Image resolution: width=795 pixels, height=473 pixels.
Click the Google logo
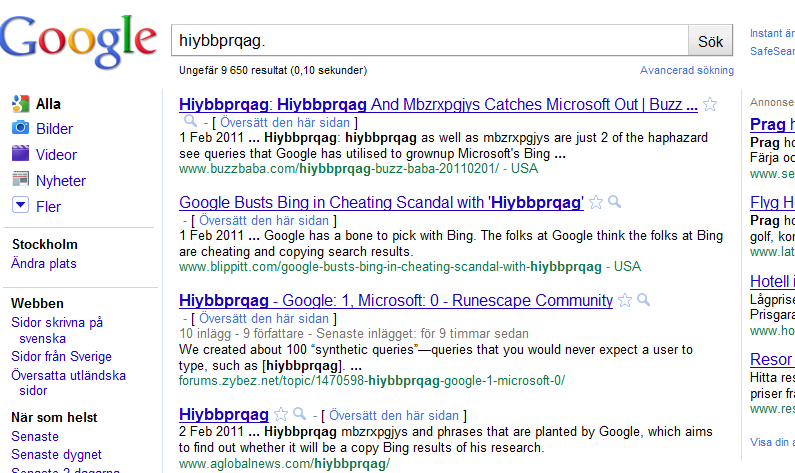click(79, 42)
